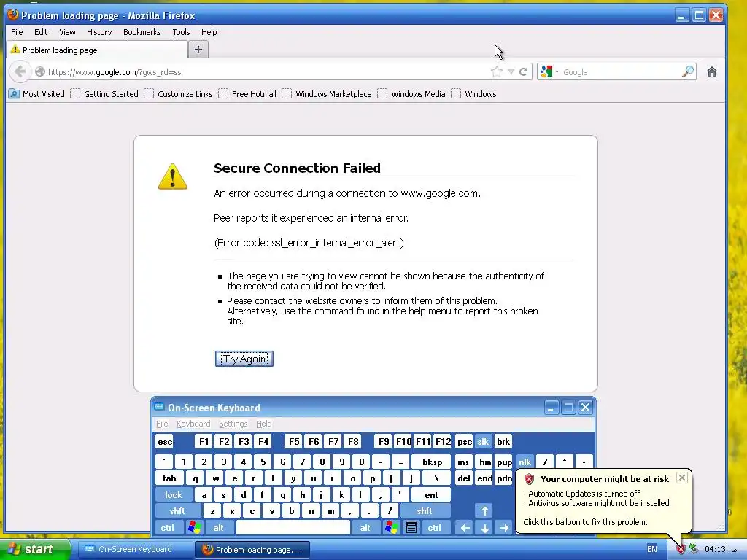Screen dimensions: 747x560
Task: Open the Settings menu in On-Screen Keyboard
Action: (x=233, y=424)
